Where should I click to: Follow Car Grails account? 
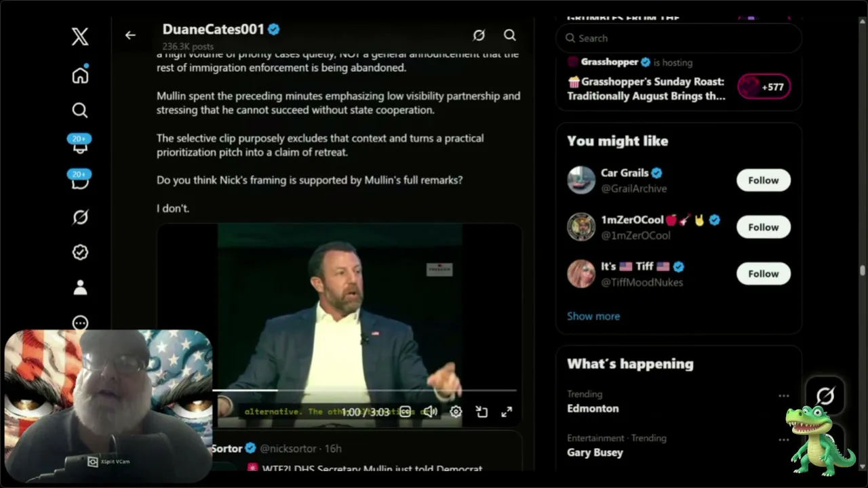point(764,180)
